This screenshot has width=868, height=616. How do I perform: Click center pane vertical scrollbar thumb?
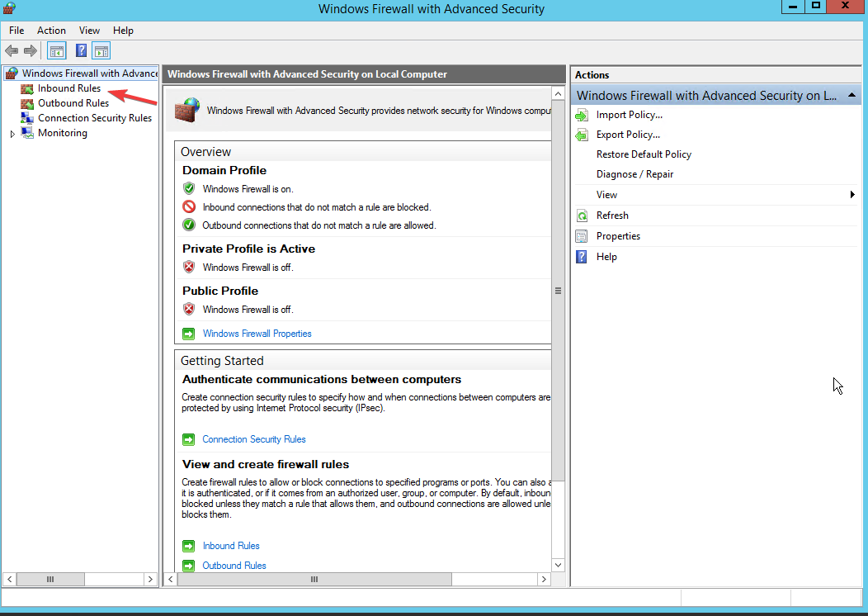click(558, 291)
